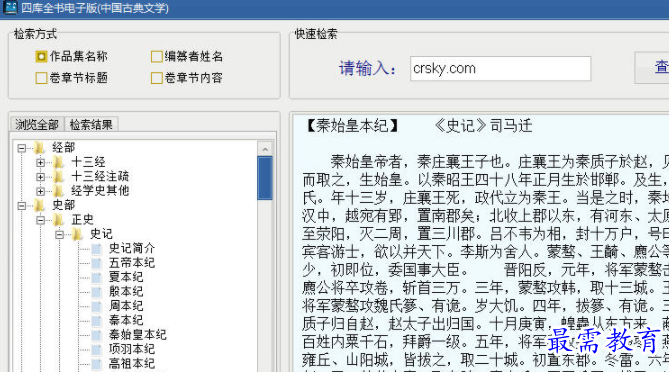Click the document icon beside 五帝本纪

[x=96, y=263]
